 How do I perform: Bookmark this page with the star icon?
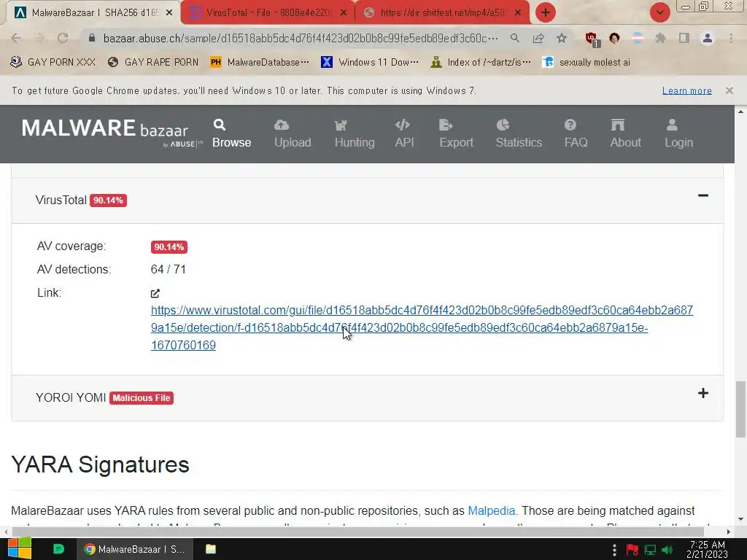(x=562, y=38)
